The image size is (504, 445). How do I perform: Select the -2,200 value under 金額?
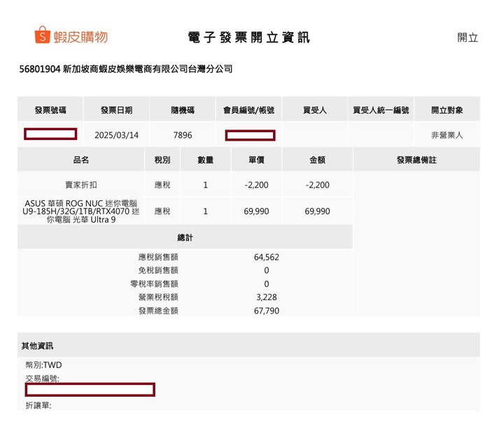click(317, 185)
